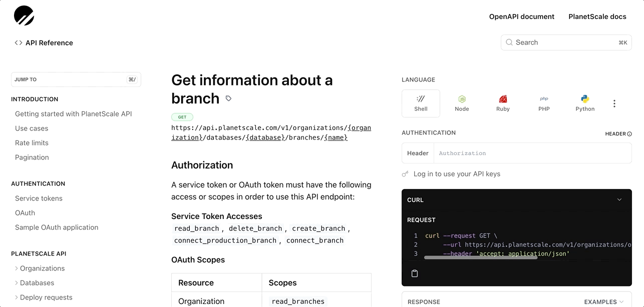This screenshot has width=644, height=307.
Task: Click the copy to clipboard icon
Action: point(415,273)
